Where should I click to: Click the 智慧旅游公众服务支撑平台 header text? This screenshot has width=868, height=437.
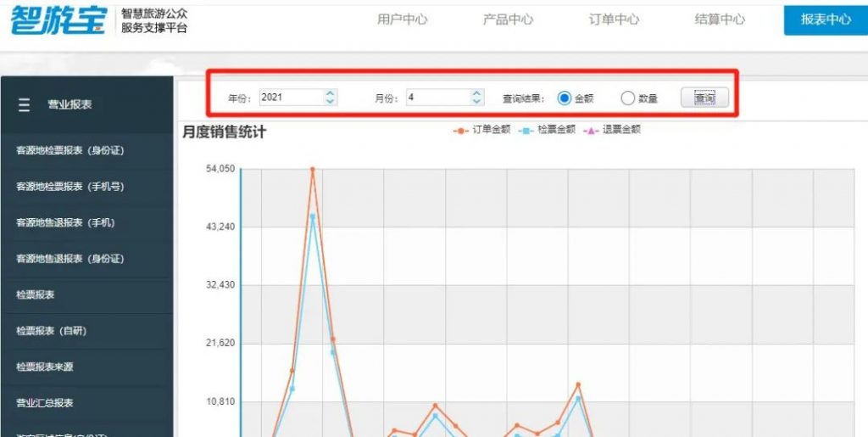(154, 20)
